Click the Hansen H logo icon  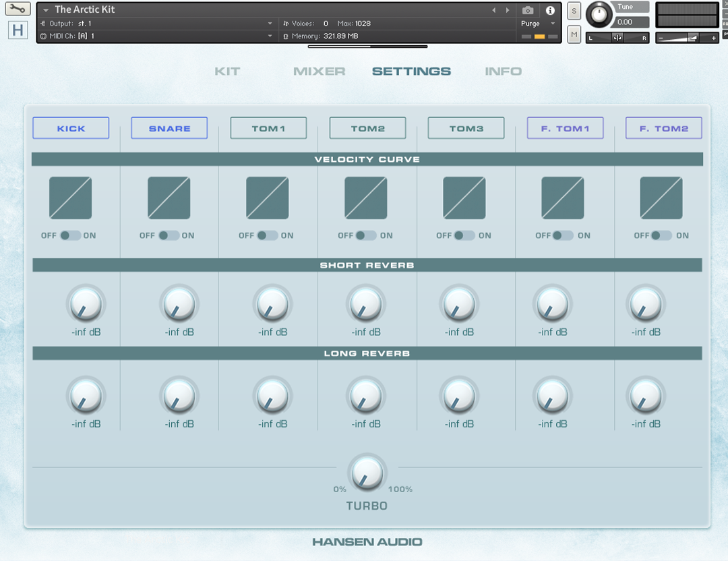(18, 30)
